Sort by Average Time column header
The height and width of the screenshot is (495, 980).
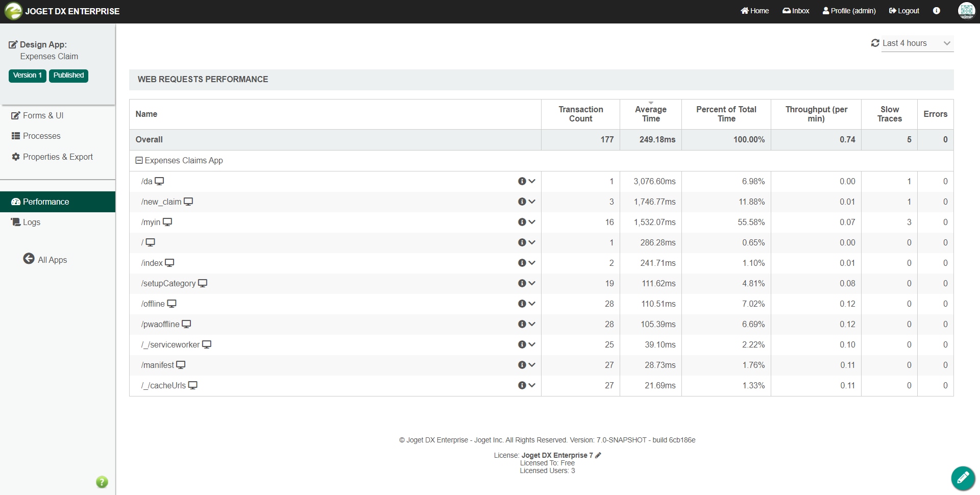click(x=650, y=114)
